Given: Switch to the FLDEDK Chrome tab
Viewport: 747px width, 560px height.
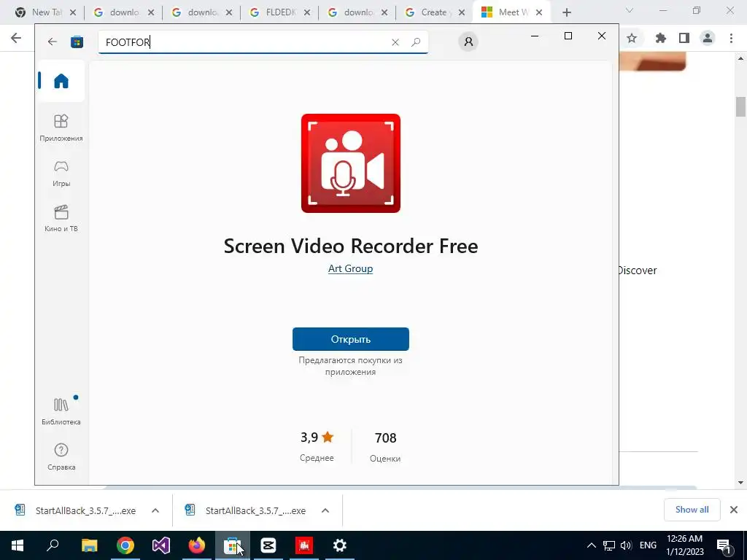Looking at the screenshot, I should tap(281, 12).
